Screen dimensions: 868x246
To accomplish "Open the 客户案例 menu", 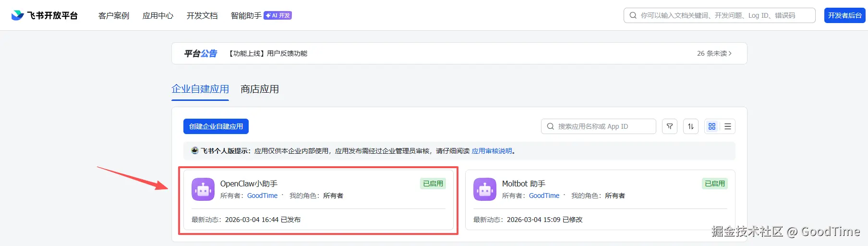I will [114, 15].
